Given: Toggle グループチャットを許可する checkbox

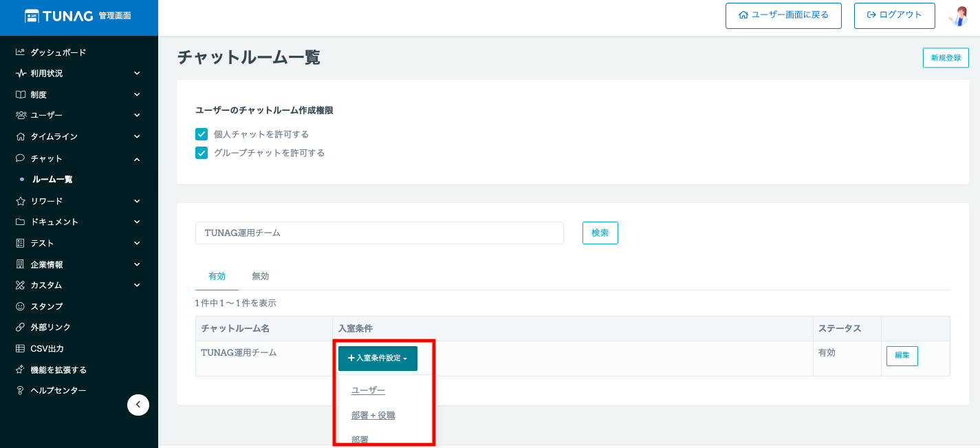Looking at the screenshot, I should 202,153.
